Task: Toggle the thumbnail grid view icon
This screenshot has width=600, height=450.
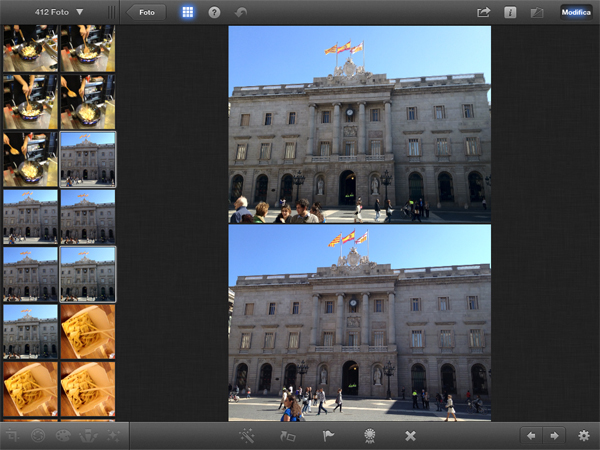Action: pyautogui.click(x=188, y=12)
